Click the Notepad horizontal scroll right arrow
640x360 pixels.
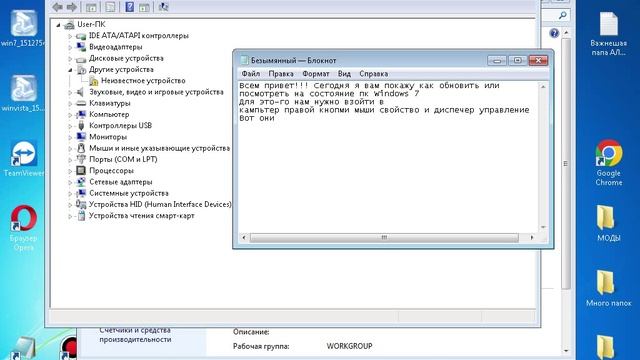click(531, 238)
